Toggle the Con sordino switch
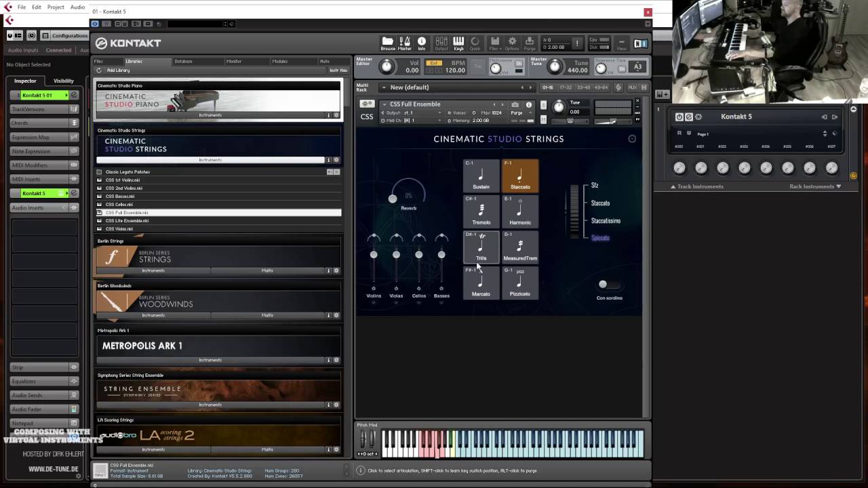The width and height of the screenshot is (868, 488). coord(609,285)
